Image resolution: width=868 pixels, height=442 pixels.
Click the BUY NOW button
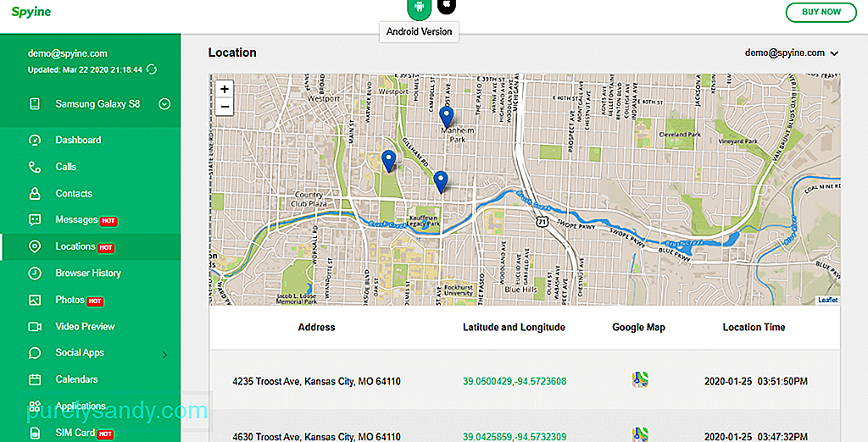(x=821, y=12)
